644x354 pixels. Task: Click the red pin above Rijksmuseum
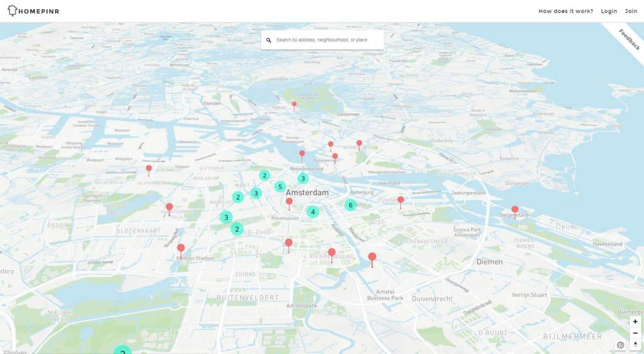point(289,202)
